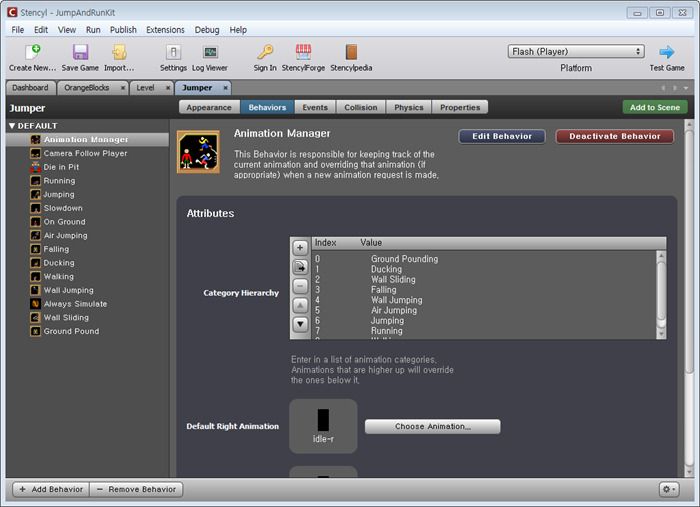Close the Jumper tab
700x507 pixels.
pos(225,88)
